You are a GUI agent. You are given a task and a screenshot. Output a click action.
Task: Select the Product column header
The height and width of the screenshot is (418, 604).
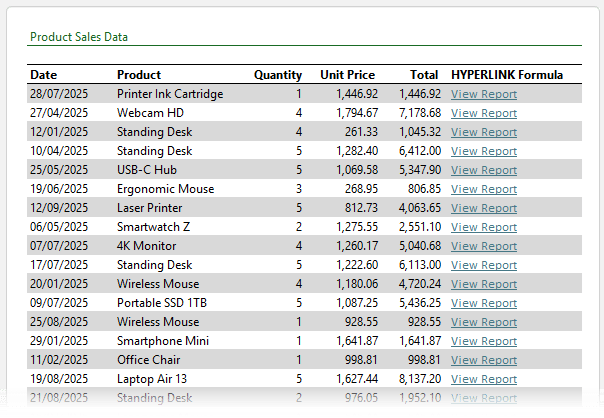pyautogui.click(x=139, y=75)
